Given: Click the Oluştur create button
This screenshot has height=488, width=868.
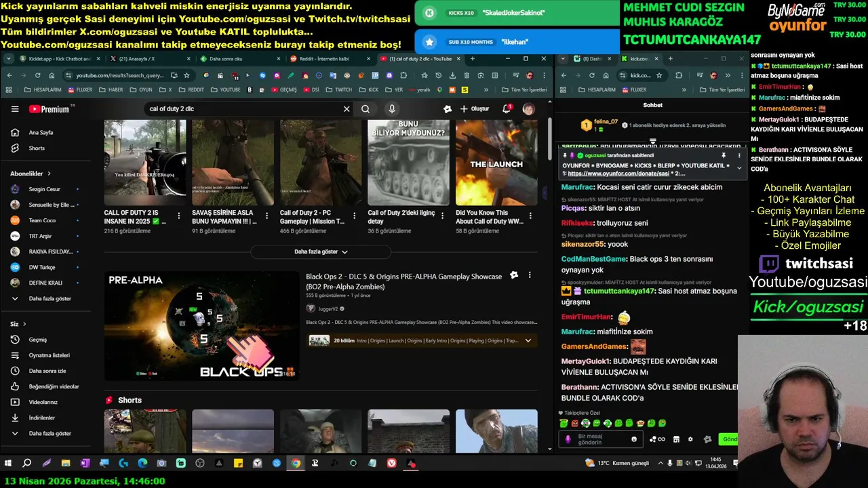Looking at the screenshot, I should (x=475, y=108).
